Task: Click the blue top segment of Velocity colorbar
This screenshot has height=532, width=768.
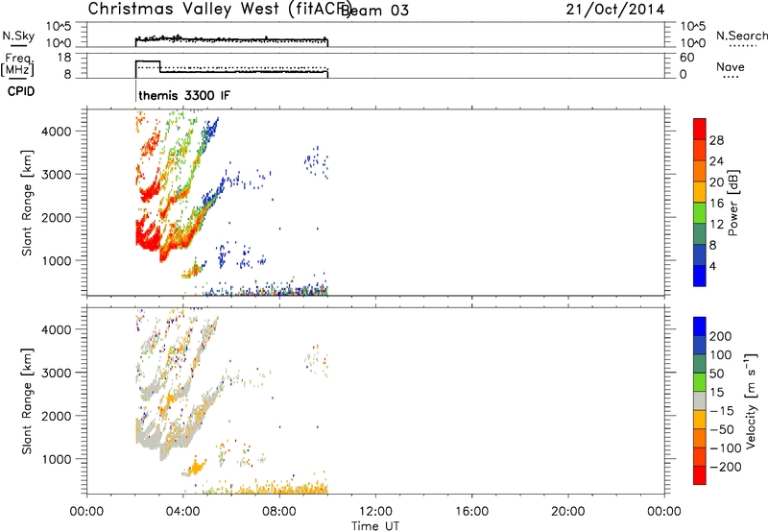Action: [x=700, y=326]
